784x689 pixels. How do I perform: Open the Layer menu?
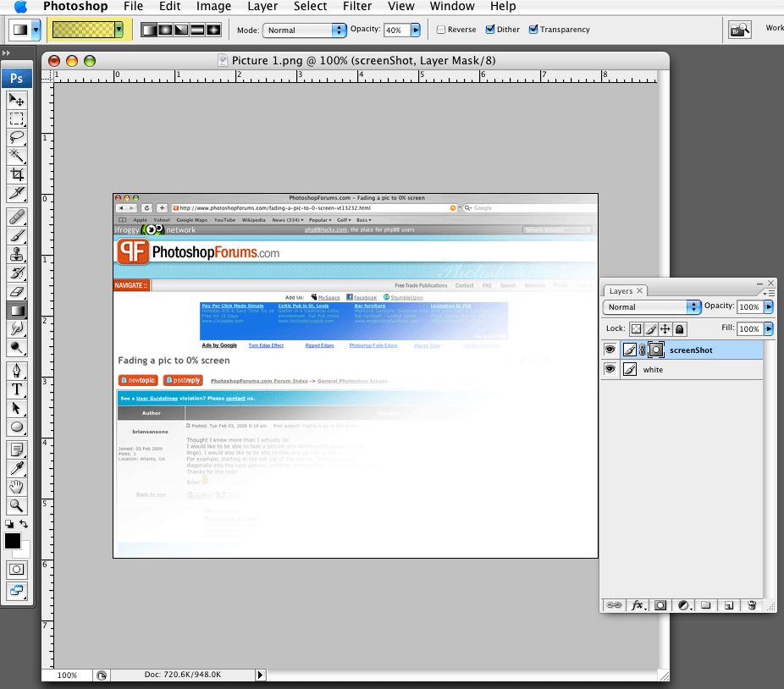coord(262,7)
